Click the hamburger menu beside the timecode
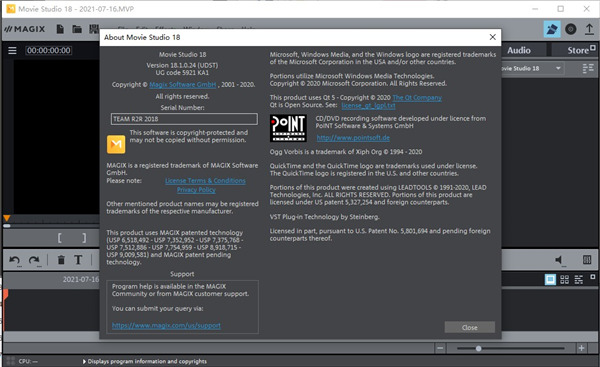This screenshot has width=600, height=367. tap(12, 50)
